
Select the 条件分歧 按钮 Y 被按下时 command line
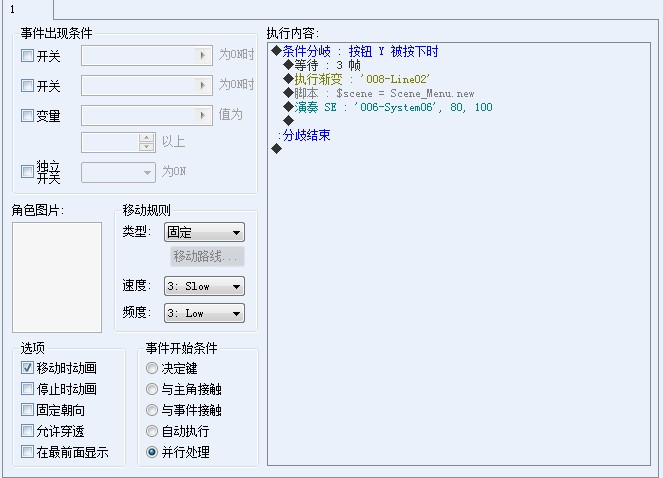tap(355, 52)
